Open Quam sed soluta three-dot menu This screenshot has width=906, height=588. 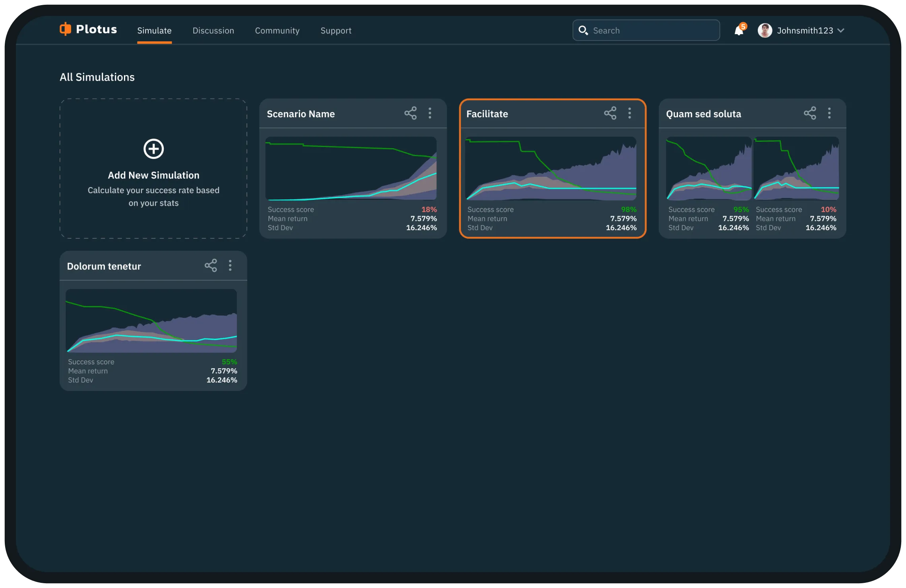click(829, 113)
